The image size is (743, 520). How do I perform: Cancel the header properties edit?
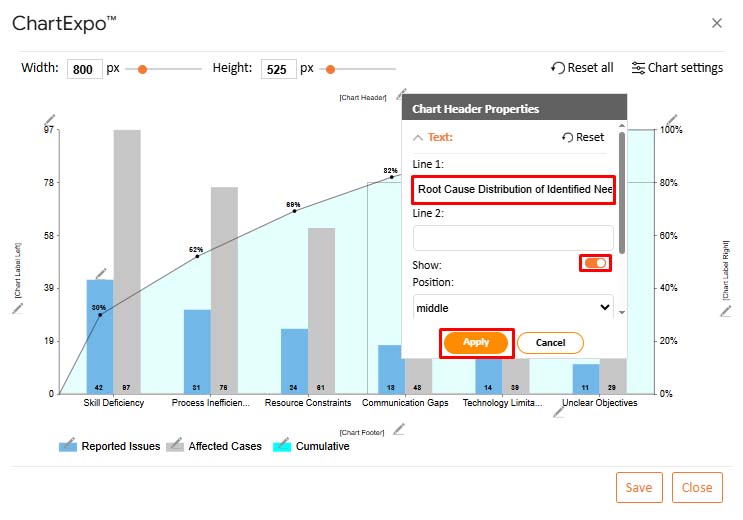point(550,342)
